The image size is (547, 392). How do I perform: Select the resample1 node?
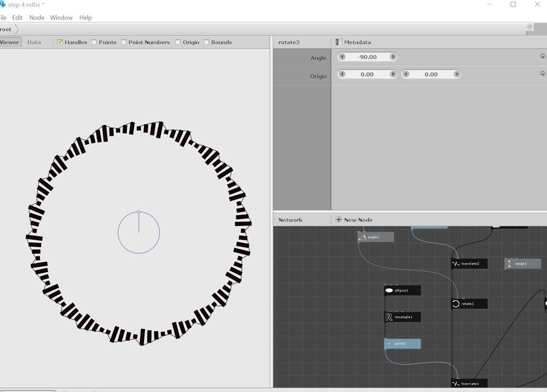402,317
